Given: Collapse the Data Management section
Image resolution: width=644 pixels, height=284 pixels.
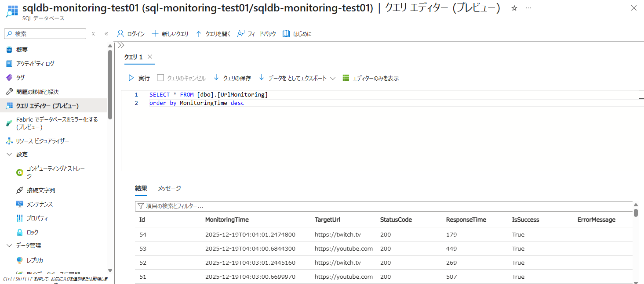Looking at the screenshot, I should pyautogui.click(x=10, y=246).
